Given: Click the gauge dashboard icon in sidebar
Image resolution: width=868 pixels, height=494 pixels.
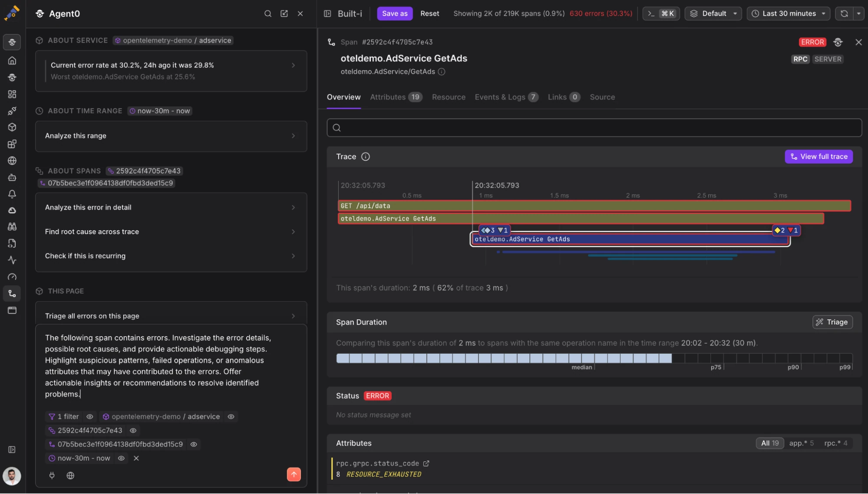Looking at the screenshot, I should tap(12, 277).
